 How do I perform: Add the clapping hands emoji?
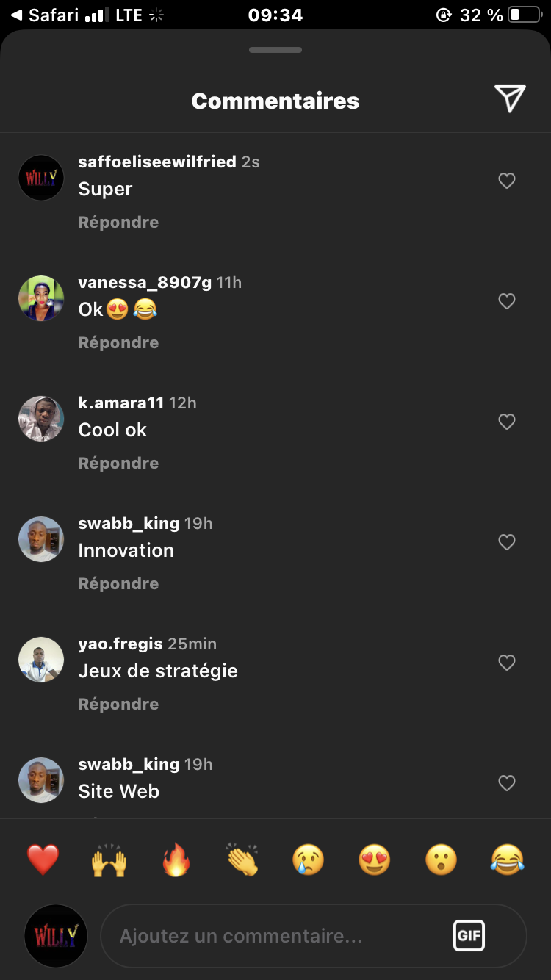[242, 860]
